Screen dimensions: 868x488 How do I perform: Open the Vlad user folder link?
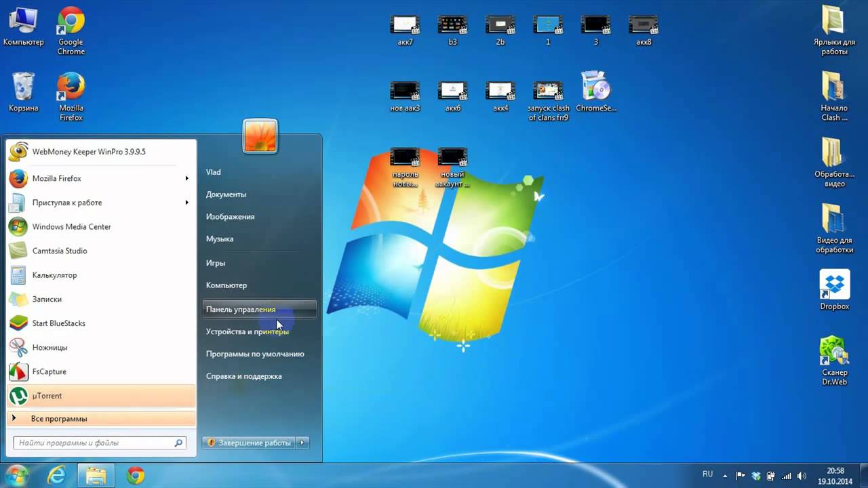[260, 172]
